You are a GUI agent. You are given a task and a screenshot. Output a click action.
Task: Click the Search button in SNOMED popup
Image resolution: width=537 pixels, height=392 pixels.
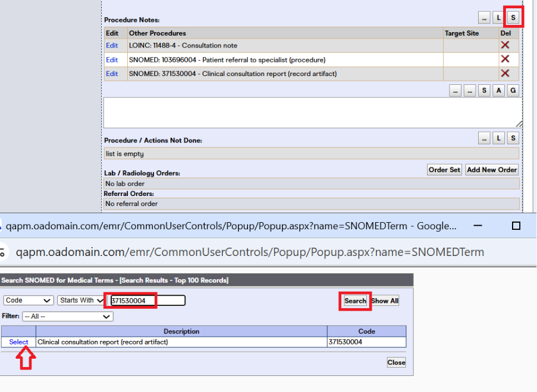354,301
